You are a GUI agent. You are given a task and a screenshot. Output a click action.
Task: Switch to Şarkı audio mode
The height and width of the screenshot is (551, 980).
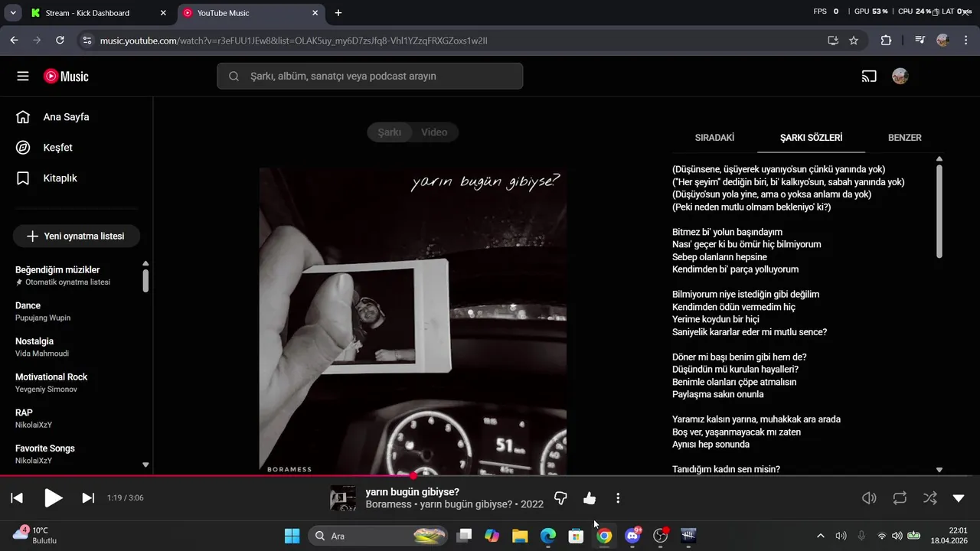point(390,132)
